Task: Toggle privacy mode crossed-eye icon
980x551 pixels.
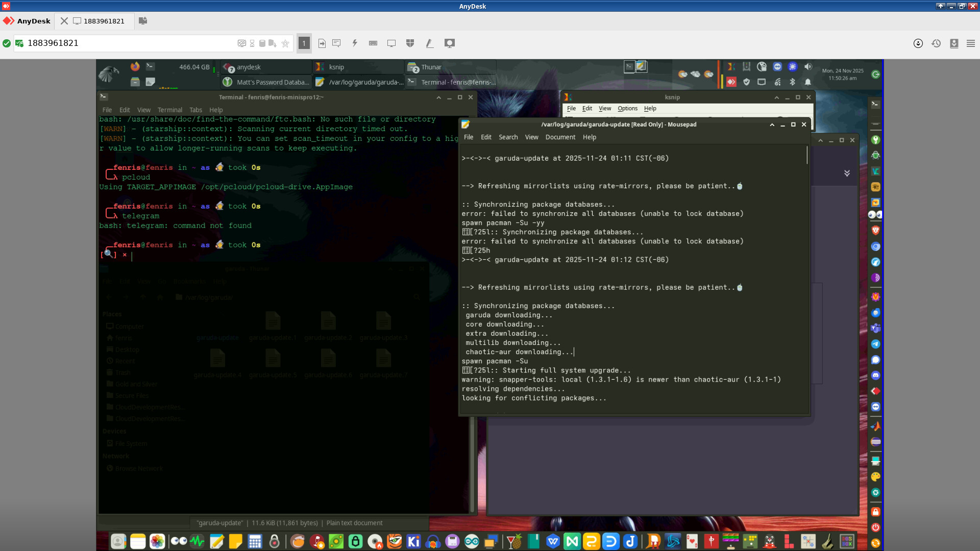Action: pos(241,43)
